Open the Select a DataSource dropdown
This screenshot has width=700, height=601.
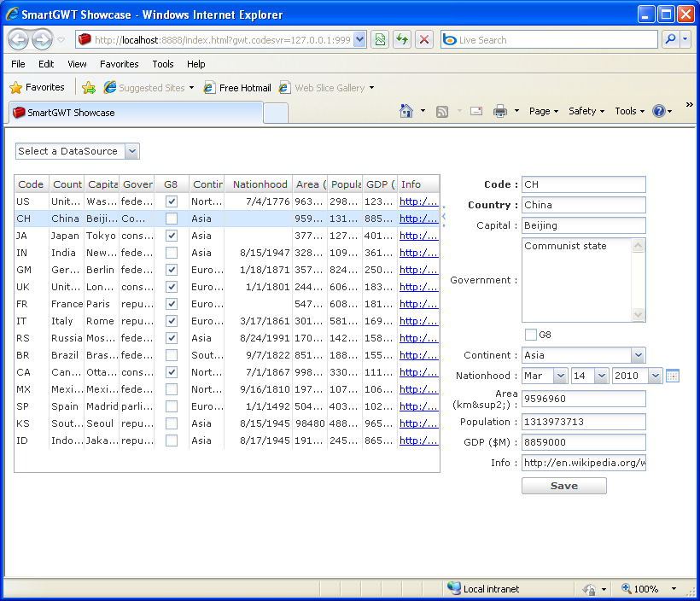pos(132,151)
